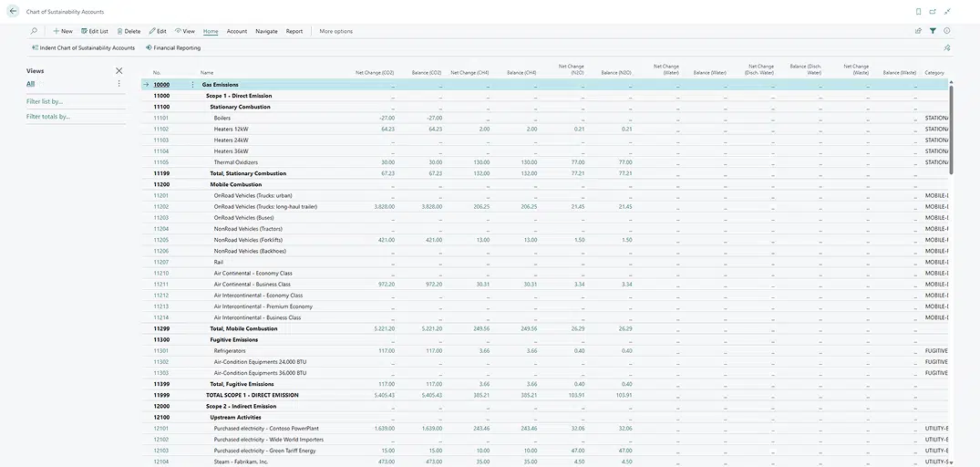The width and height of the screenshot is (980, 467).
Task: Click the View action
Action: click(x=185, y=31)
